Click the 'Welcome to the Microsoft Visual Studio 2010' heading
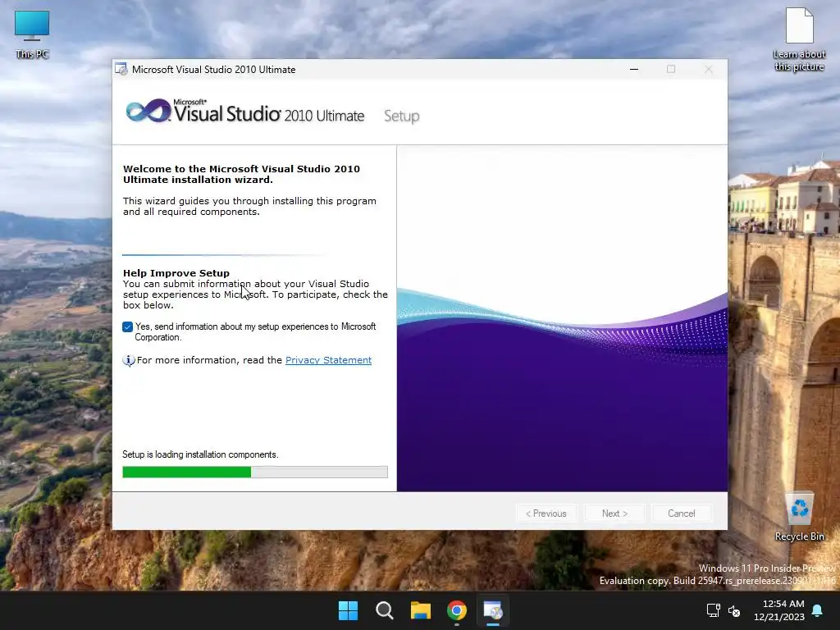Viewport: 840px width, 630px height. click(x=242, y=174)
